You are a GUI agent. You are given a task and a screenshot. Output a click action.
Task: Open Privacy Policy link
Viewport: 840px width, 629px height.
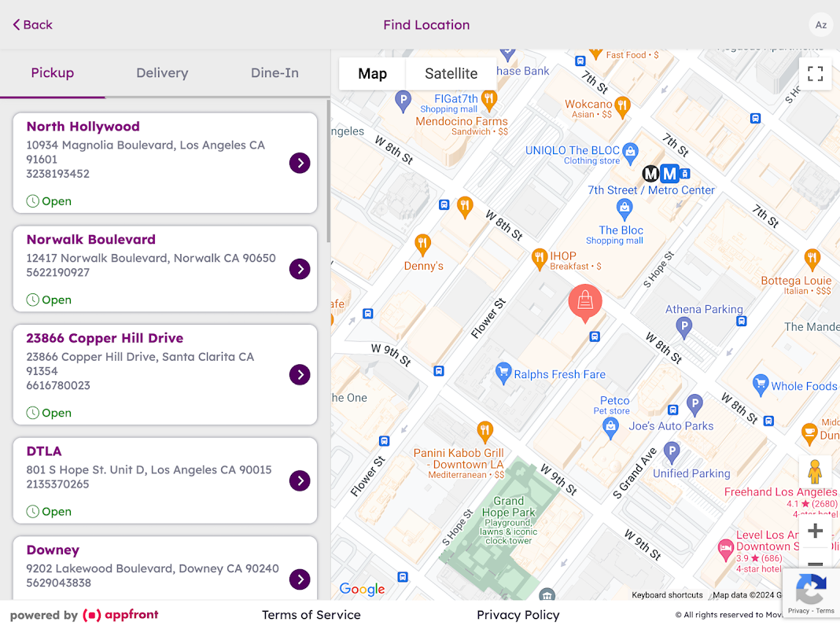pyautogui.click(x=518, y=615)
